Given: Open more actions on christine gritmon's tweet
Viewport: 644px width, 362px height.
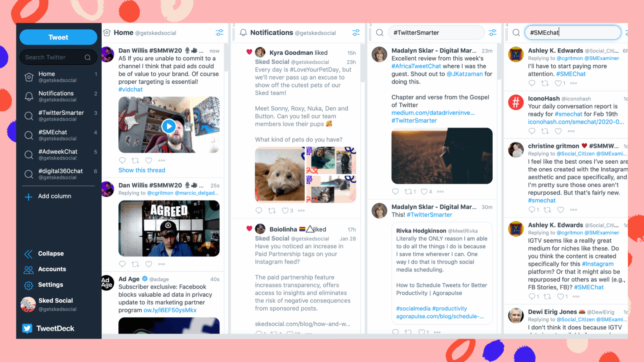Looking at the screenshot, I should click(574, 210).
